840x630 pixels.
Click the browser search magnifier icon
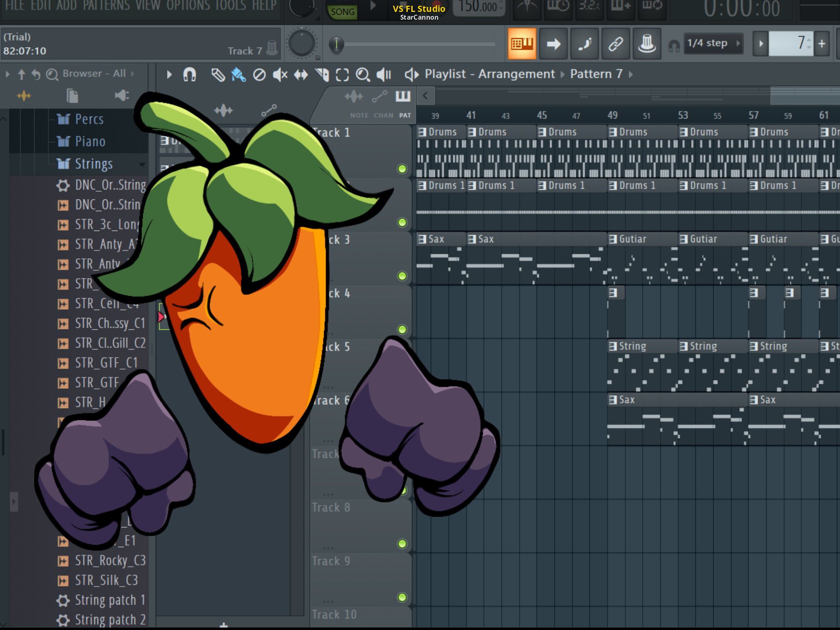click(x=52, y=75)
